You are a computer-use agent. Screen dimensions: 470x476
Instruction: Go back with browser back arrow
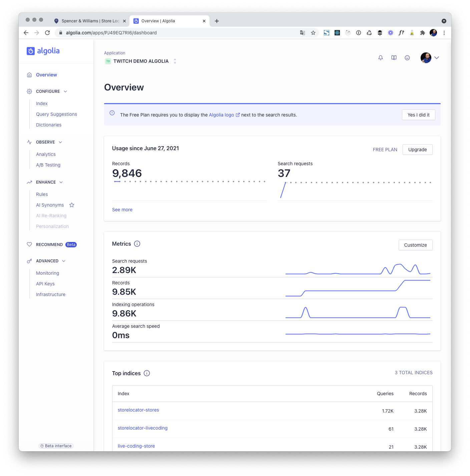[x=26, y=33]
